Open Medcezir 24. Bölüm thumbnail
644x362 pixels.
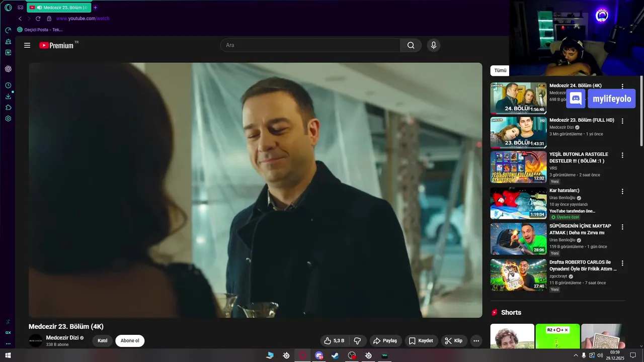point(518,98)
